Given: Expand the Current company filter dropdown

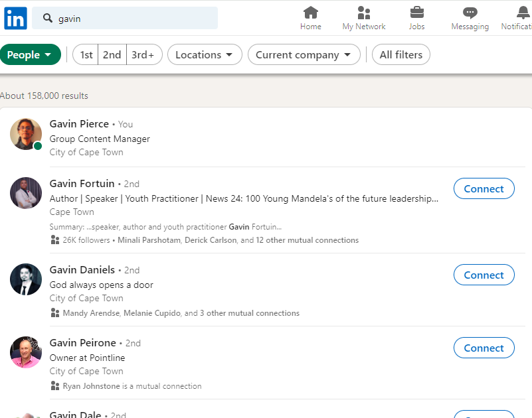Looking at the screenshot, I should pos(304,54).
